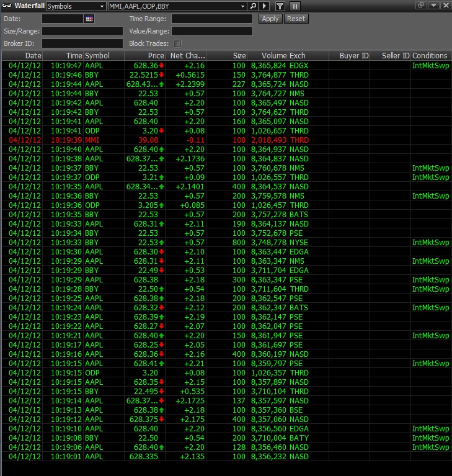Click ODP price 3.205 at 10:19:36
This screenshot has width=452, height=476.
click(148, 205)
